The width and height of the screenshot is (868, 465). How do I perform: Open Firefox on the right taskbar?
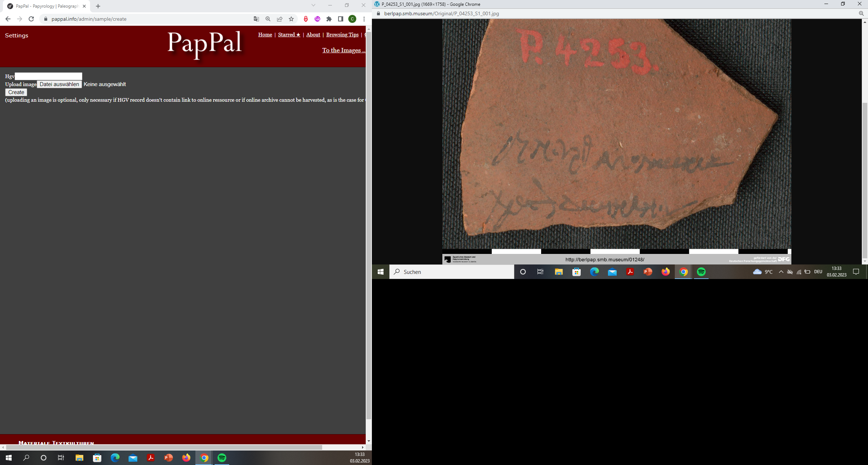[x=666, y=272]
